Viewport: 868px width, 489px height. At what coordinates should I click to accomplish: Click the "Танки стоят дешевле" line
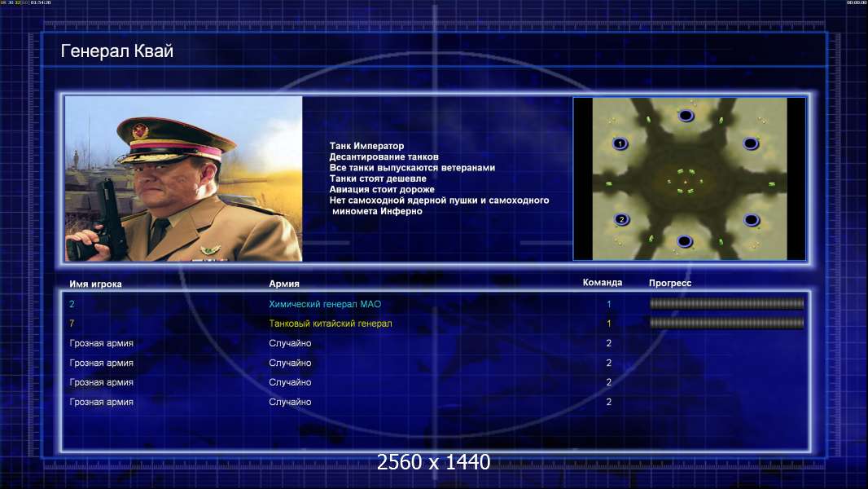click(x=378, y=178)
